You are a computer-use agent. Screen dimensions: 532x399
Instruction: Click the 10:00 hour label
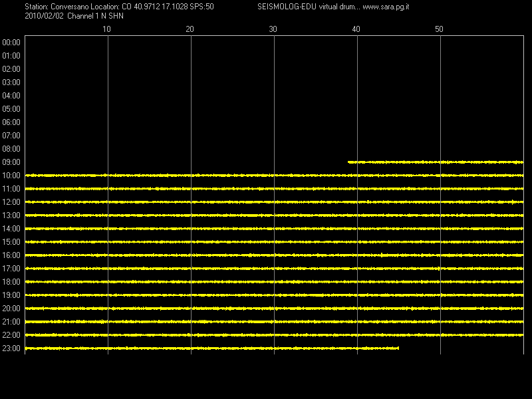click(x=11, y=176)
